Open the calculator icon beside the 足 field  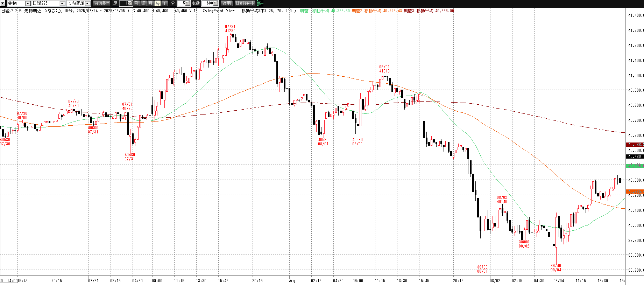129,4
